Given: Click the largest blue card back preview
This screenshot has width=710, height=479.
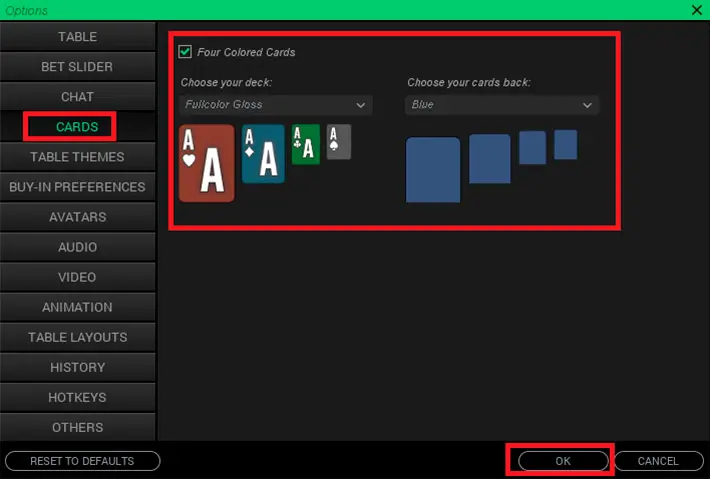Looking at the screenshot, I should [433, 170].
